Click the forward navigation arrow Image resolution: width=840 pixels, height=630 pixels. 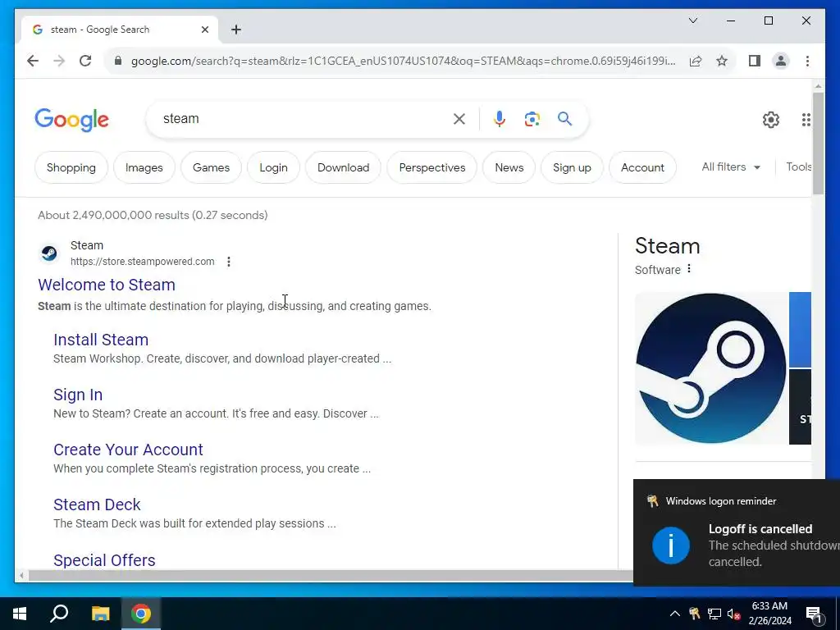pyautogui.click(x=59, y=61)
